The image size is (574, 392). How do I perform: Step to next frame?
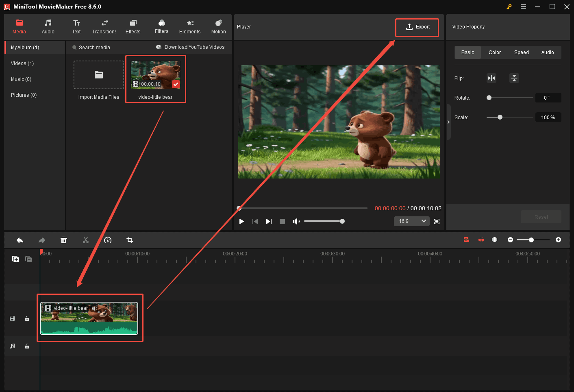click(x=269, y=221)
